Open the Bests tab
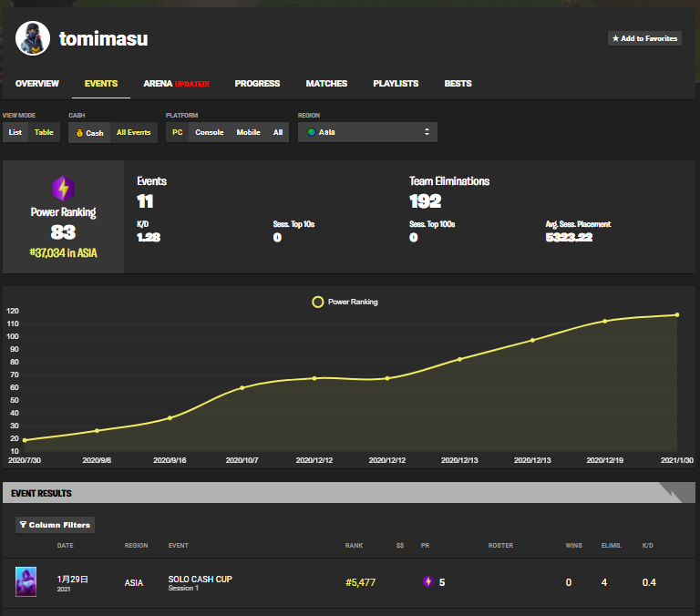 click(458, 84)
